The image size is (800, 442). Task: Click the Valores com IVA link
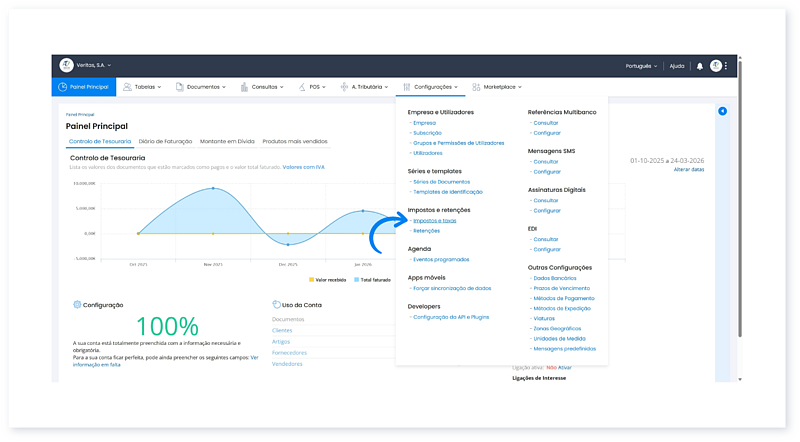click(x=306, y=166)
